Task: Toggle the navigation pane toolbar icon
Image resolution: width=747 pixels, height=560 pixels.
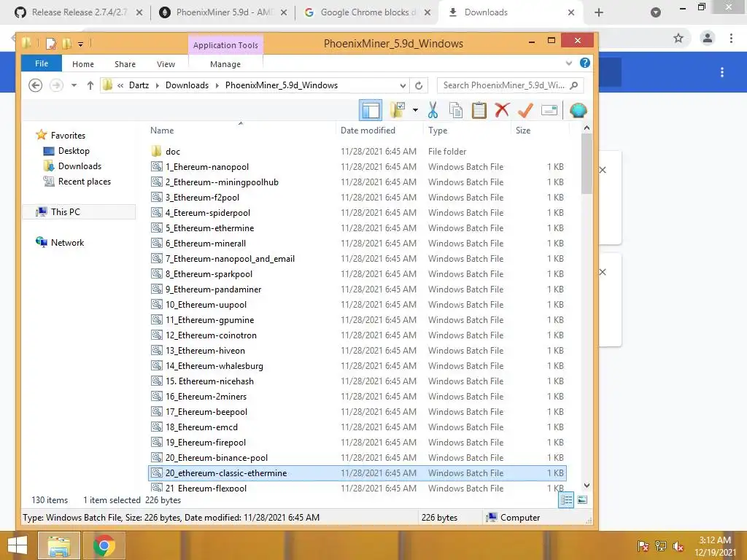Action: coord(370,111)
